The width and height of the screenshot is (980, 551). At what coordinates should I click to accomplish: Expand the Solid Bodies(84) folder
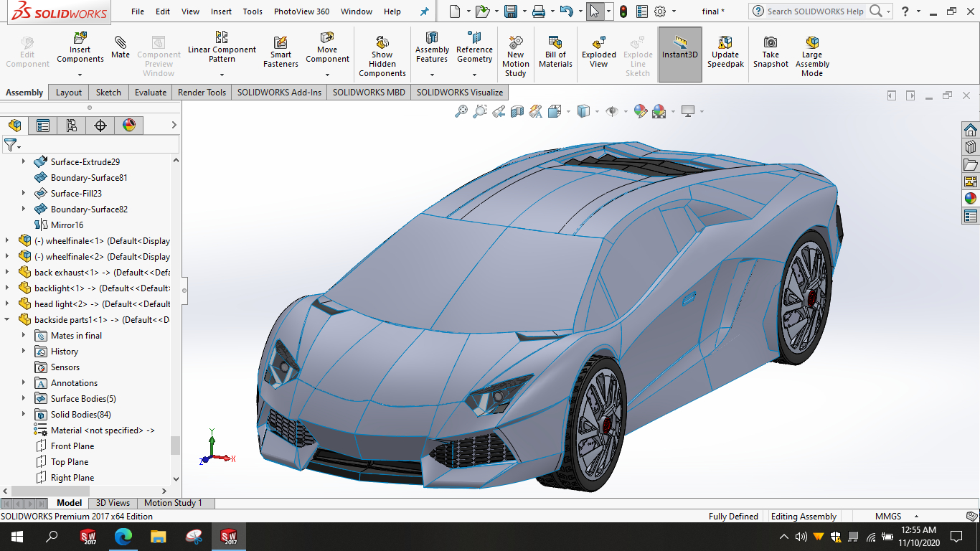coord(24,415)
